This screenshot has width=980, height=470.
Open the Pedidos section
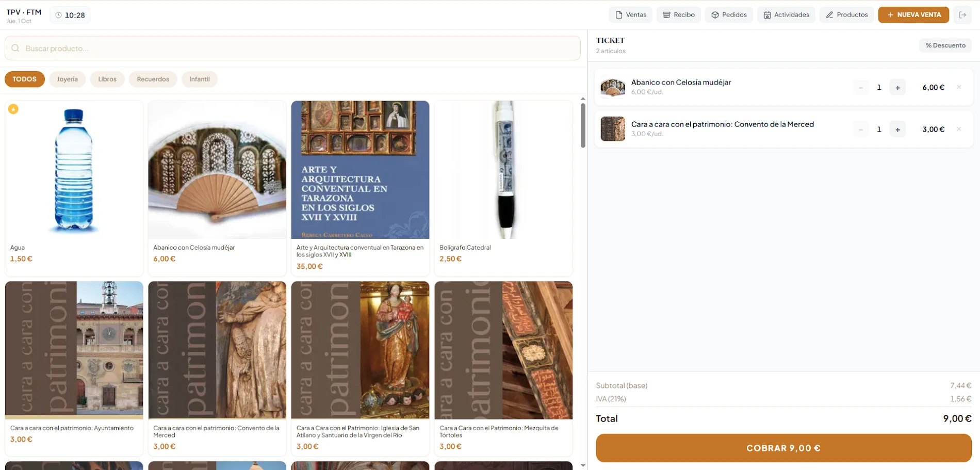(x=729, y=15)
